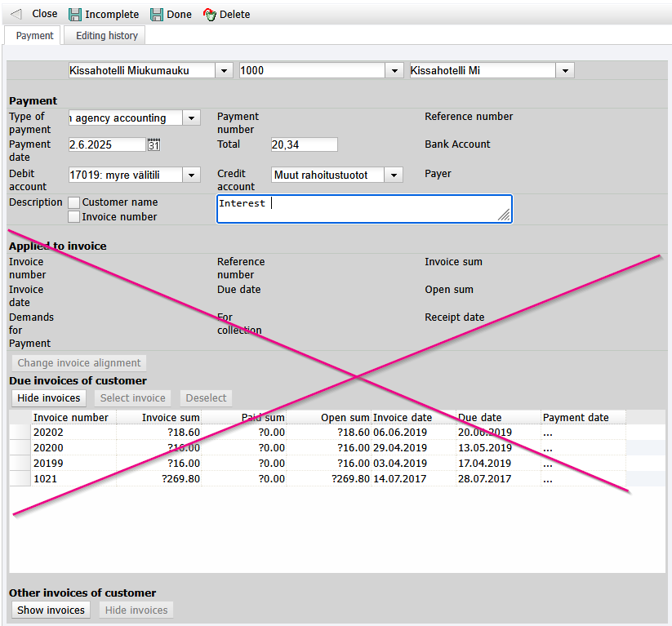Select invoice row 20200

318,448
